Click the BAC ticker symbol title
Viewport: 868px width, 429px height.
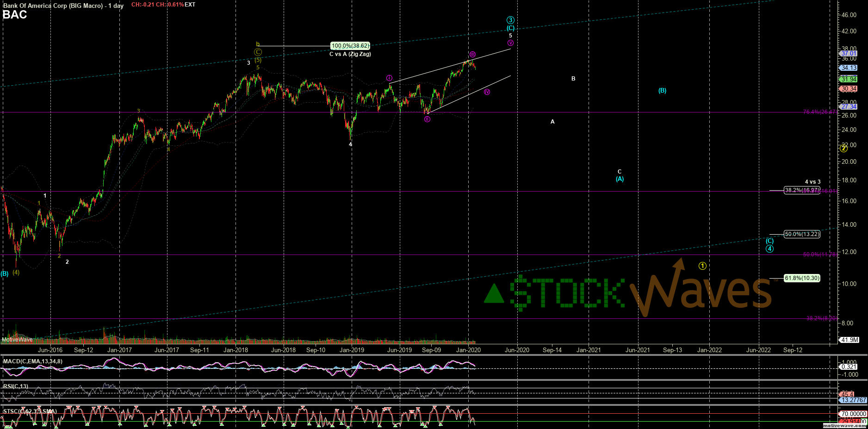tap(15, 15)
